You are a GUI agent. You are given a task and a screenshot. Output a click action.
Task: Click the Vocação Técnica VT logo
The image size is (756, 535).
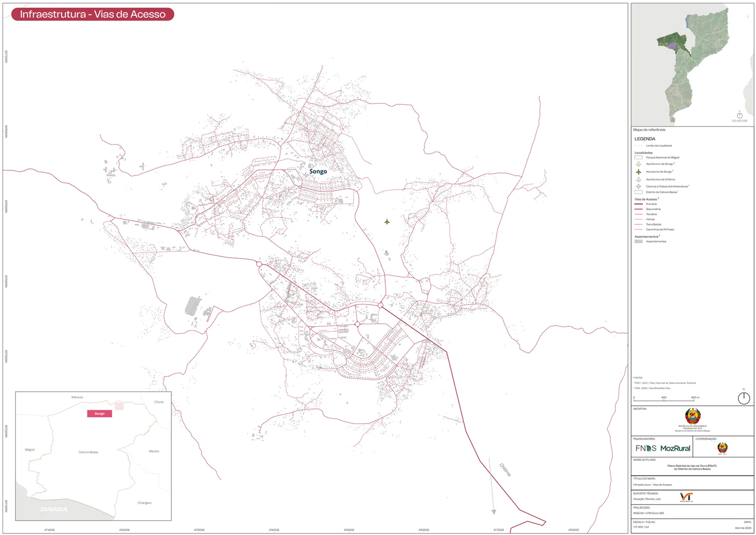(686, 497)
